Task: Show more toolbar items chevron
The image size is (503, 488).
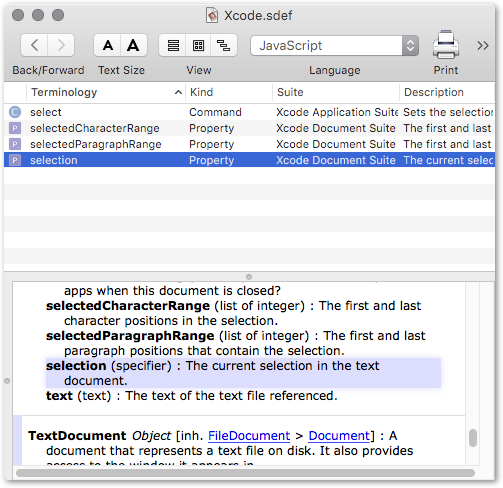Action: pyautogui.click(x=483, y=45)
